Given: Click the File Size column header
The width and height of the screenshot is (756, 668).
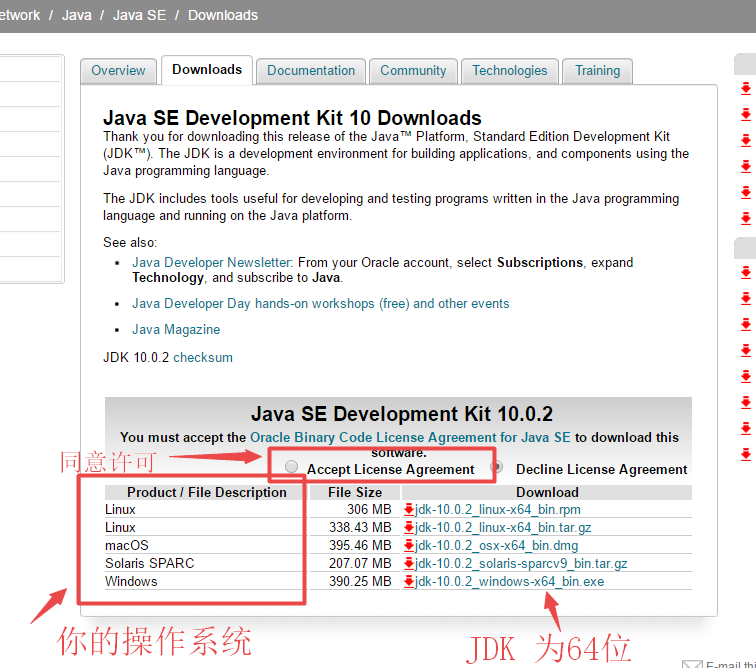Looking at the screenshot, I should pyautogui.click(x=355, y=492).
